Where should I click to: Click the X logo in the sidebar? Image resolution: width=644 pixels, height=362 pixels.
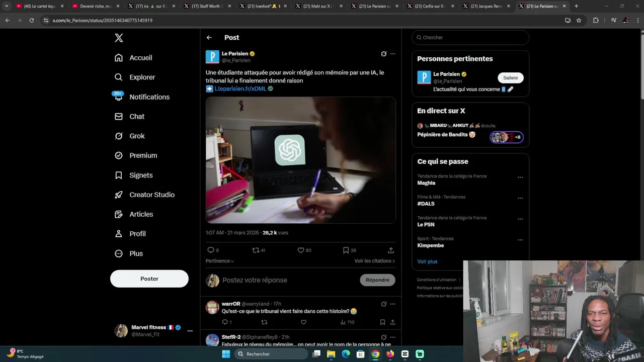pos(119,38)
